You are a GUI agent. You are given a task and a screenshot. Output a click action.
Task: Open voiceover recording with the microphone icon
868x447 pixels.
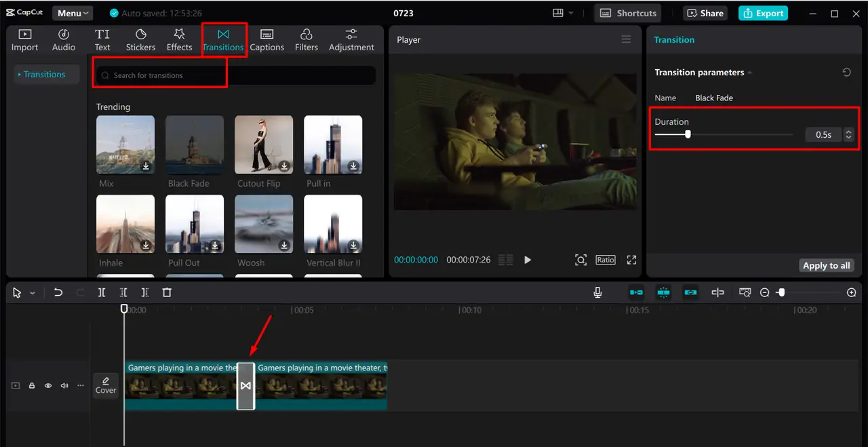click(597, 292)
